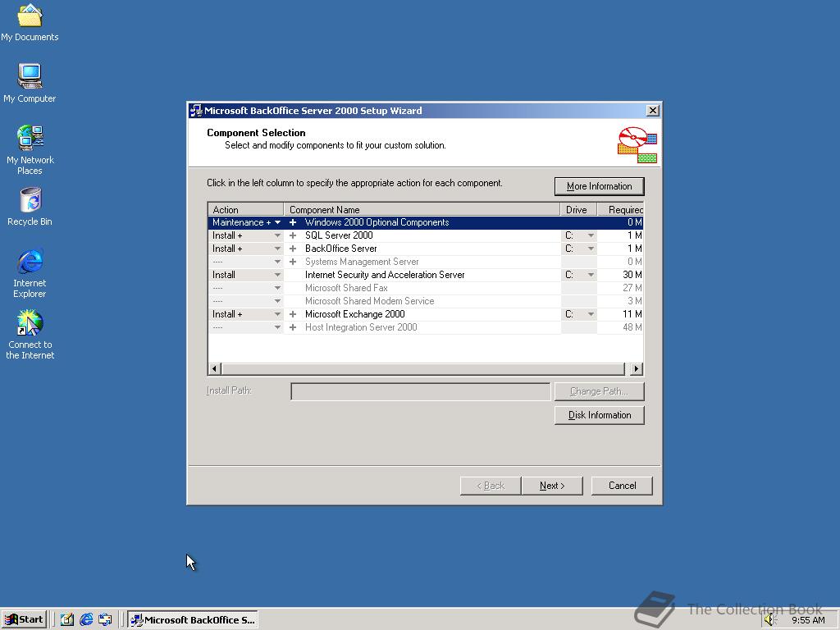Open drive dropdown for Microsoft Exchange 2000
This screenshot has width=840, height=630.
[x=591, y=314]
